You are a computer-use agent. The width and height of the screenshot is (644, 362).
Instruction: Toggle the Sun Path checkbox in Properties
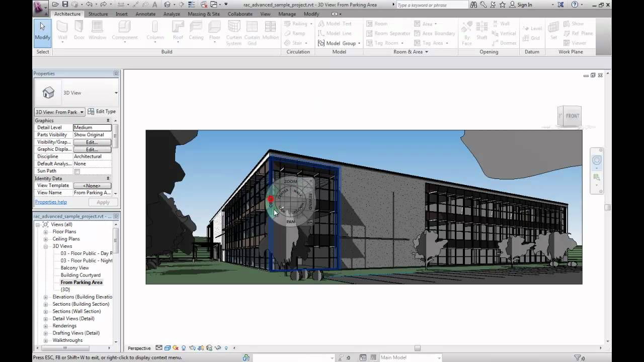tap(77, 171)
